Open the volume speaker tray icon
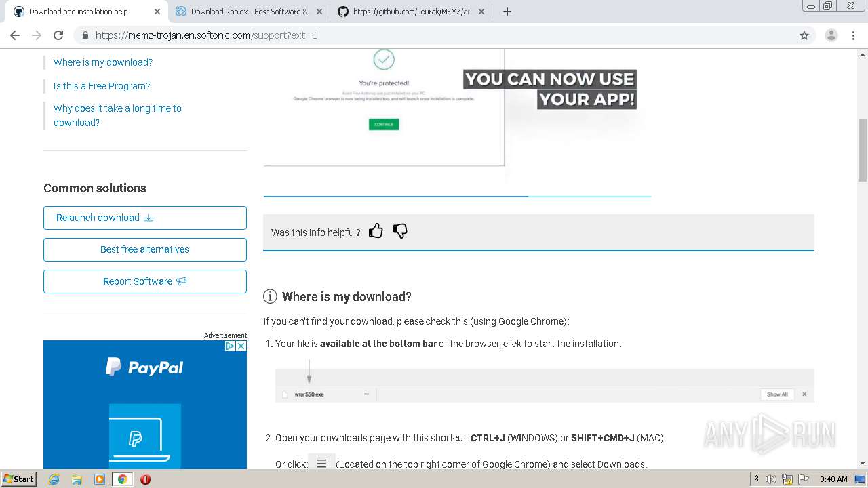The image size is (868, 488). 771,479
